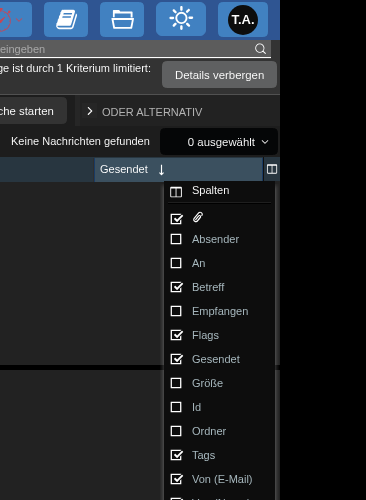The height and width of the screenshot is (500, 366).
Task: Open the folder drawer icon in toolbar
Action: pyautogui.click(x=122, y=19)
